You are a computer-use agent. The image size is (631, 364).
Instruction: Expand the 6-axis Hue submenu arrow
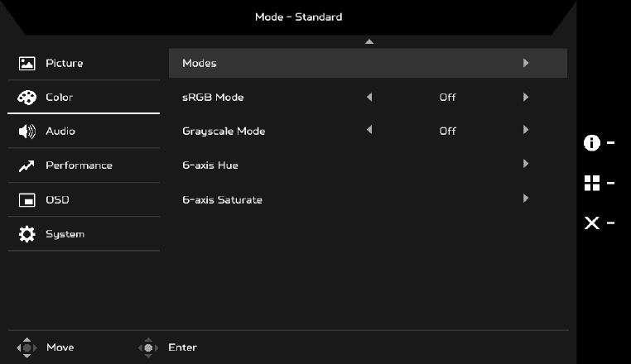[526, 165]
